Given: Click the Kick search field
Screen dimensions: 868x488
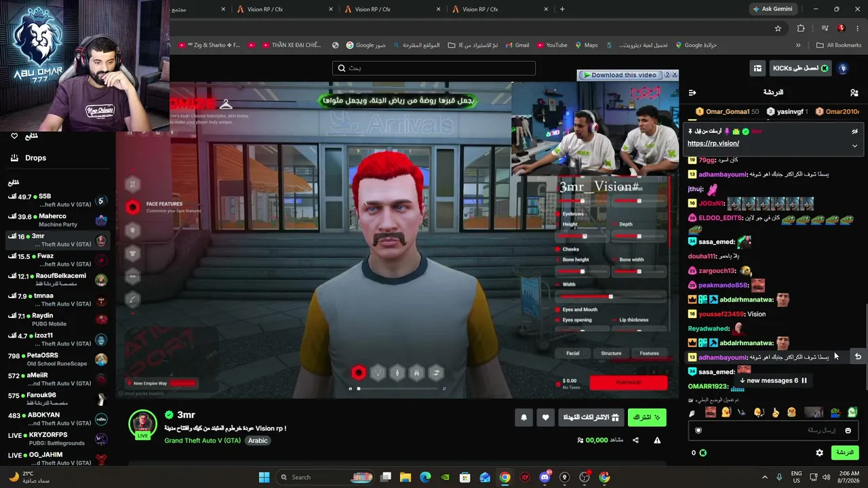Looking at the screenshot, I should pyautogui.click(x=434, y=68).
